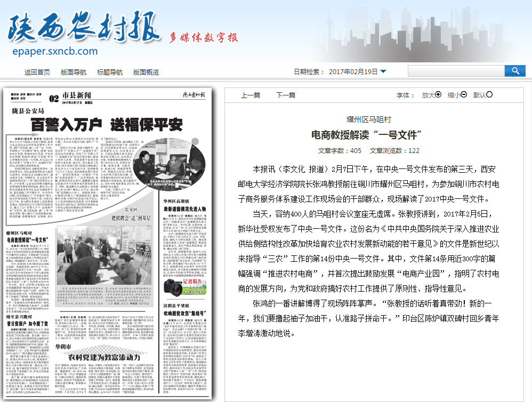The height and width of the screenshot is (402, 532).
Task: Select the 默认 default font size option
Action: click(x=489, y=95)
